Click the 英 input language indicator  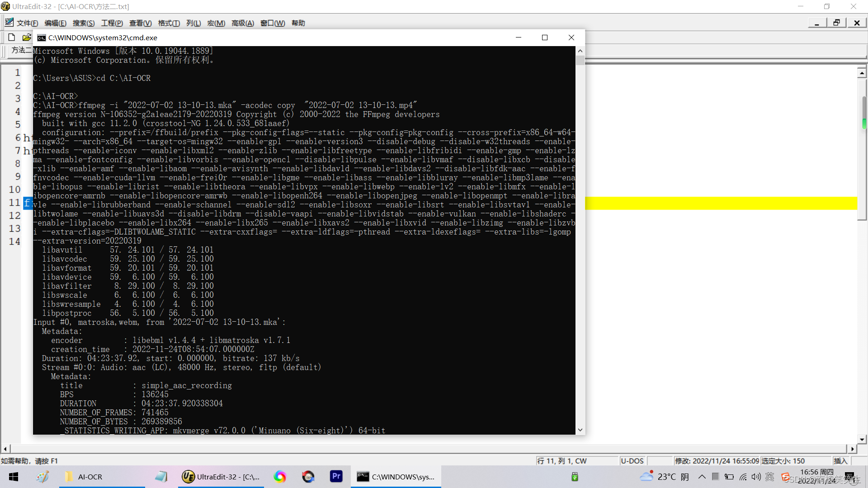pos(770,477)
